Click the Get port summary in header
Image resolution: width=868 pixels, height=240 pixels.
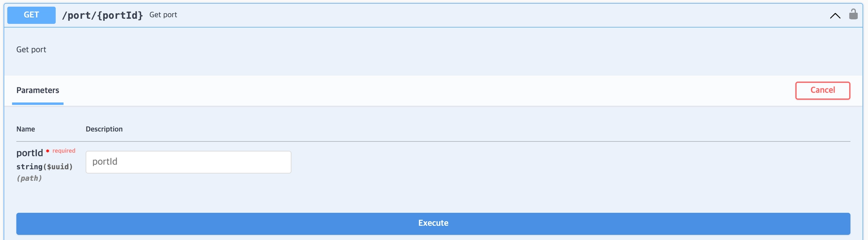163,15
